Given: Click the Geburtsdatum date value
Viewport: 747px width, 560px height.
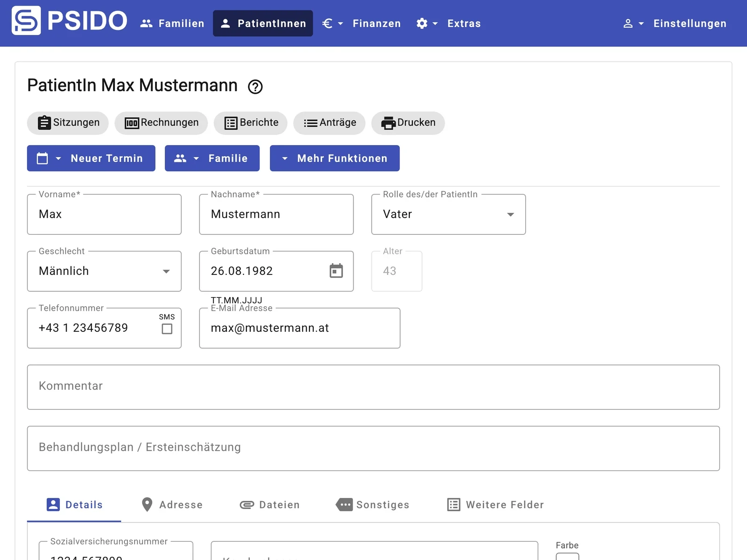Looking at the screenshot, I should coord(242,271).
